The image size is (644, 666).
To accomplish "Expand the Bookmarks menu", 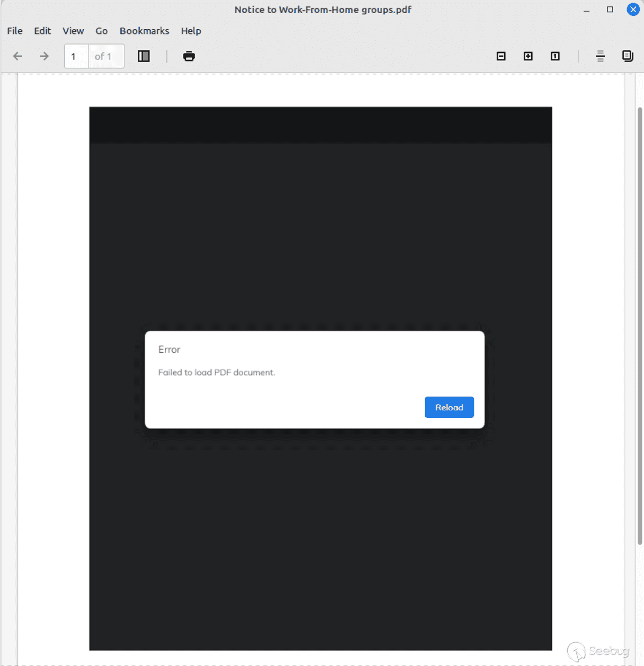I will click(x=144, y=31).
